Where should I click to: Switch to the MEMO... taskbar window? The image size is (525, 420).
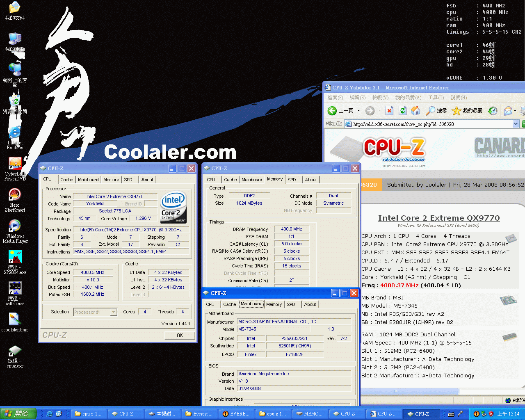click(310, 413)
